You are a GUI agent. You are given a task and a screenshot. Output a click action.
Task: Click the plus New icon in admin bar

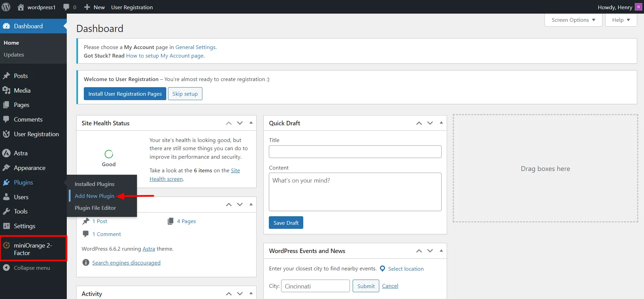87,7
